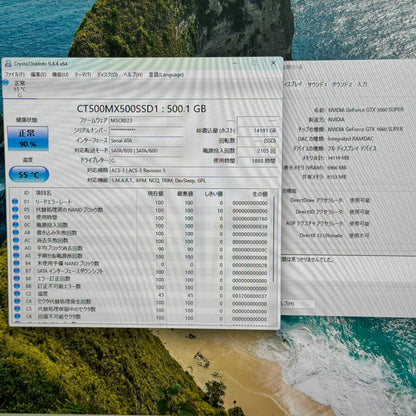Click blue status icon for row AD
The width and height of the screenshot is (416, 416).
point(16,248)
